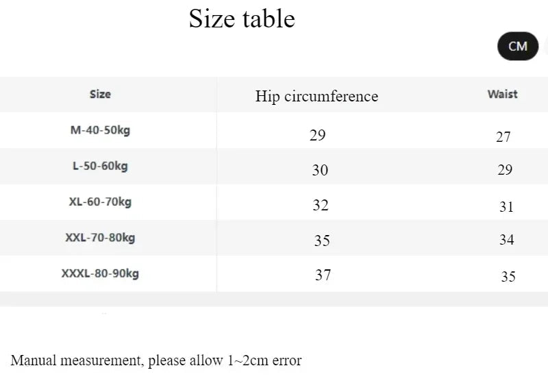548x392 pixels.
Task: Select the XXXL-80-90kg size row label
Action: (x=100, y=273)
